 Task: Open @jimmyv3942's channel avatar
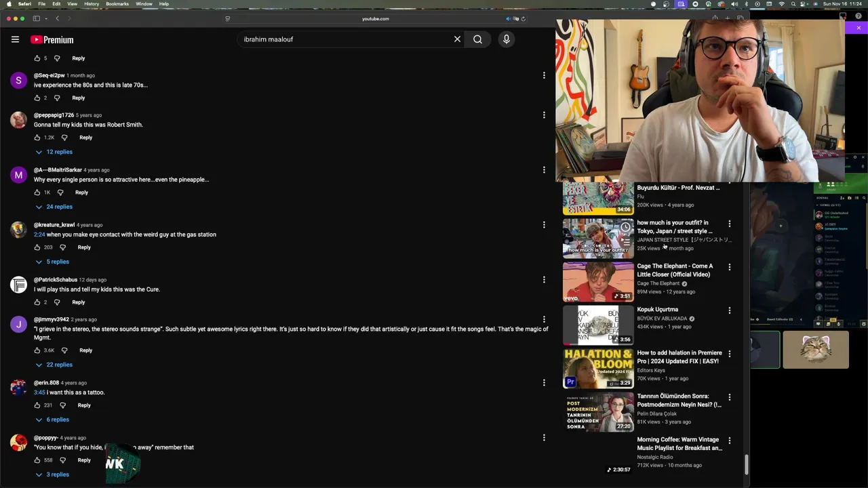(x=18, y=325)
